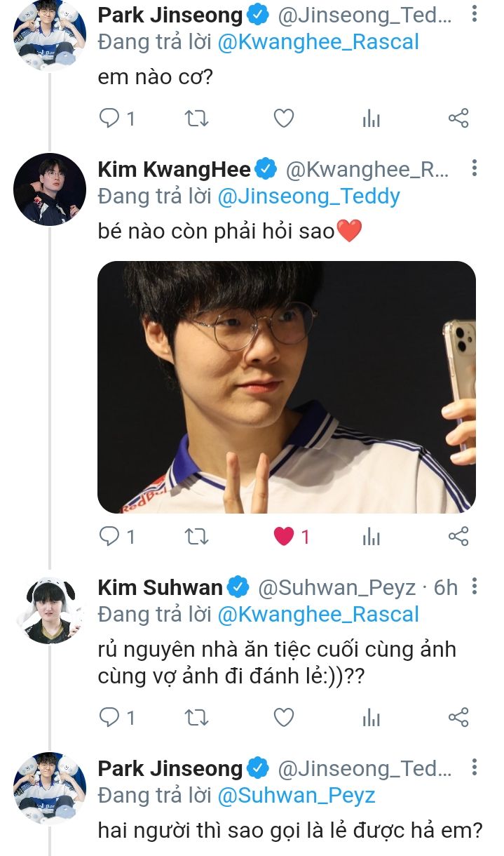Screen dimensions: 504x856
Task: Like Kim Suhwan's tweet
Action: click(283, 717)
